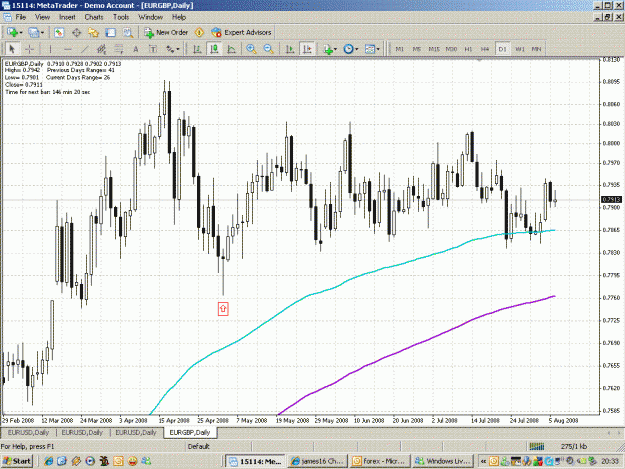Toggle the Chart Shift icon
625x469 pixels.
click(307, 49)
